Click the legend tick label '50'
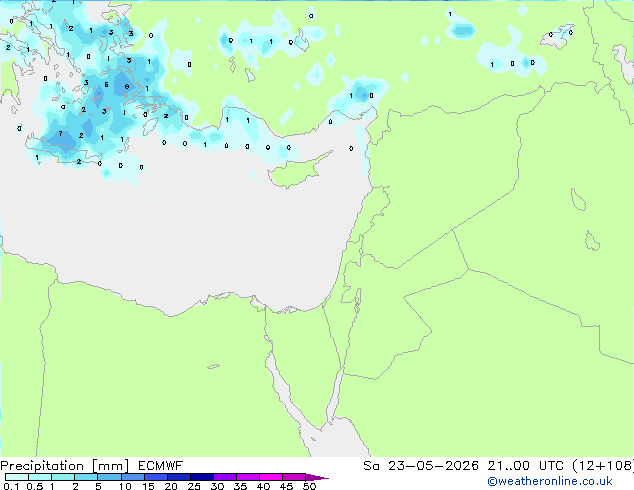The width and height of the screenshot is (634, 490). (309, 486)
